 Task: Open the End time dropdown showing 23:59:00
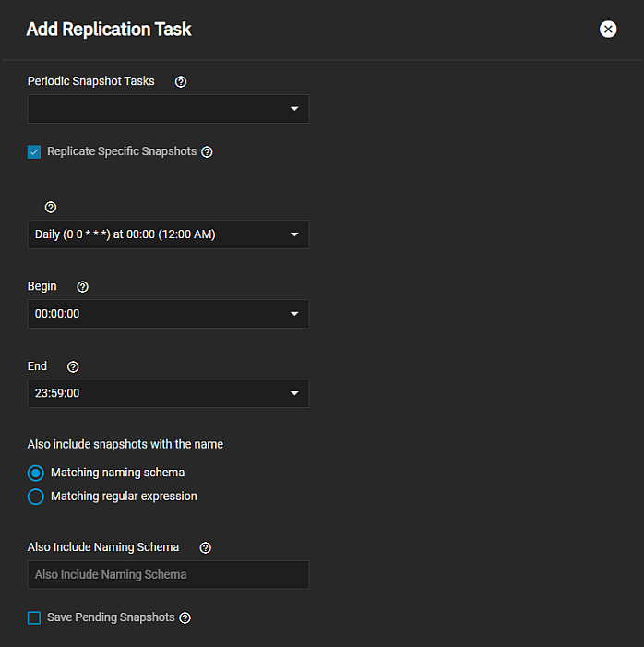point(168,393)
